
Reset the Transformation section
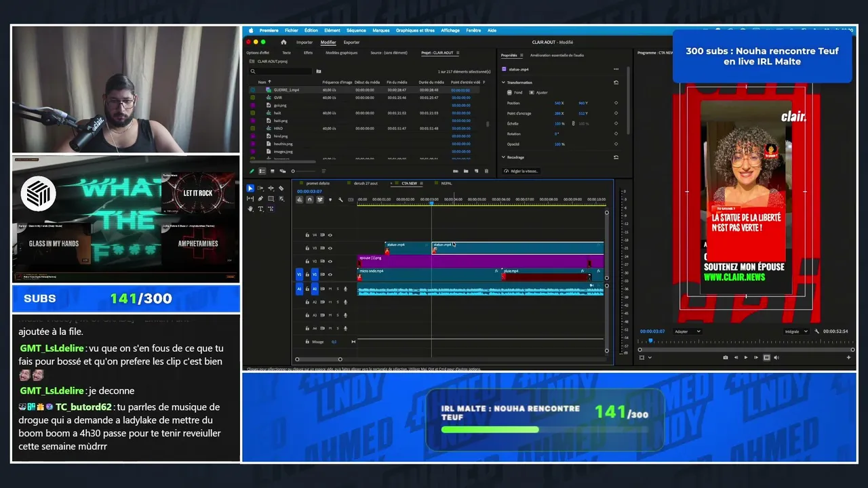coord(616,83)
